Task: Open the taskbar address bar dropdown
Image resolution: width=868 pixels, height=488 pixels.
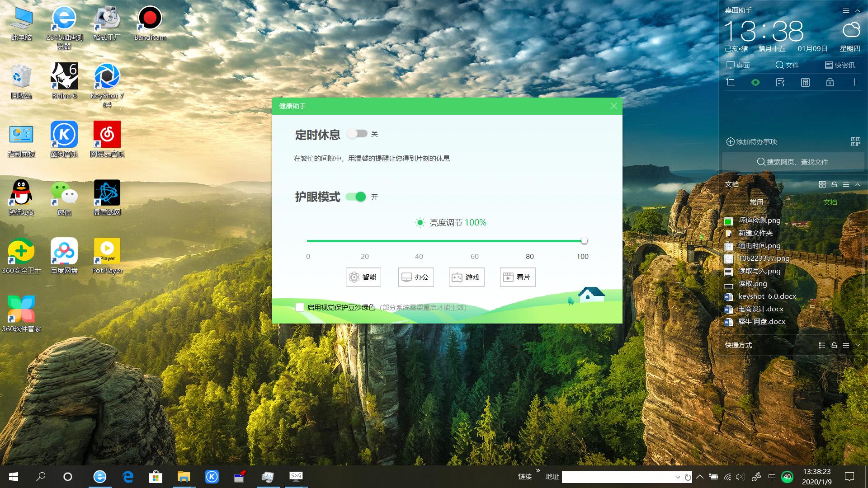Action: 677,477
